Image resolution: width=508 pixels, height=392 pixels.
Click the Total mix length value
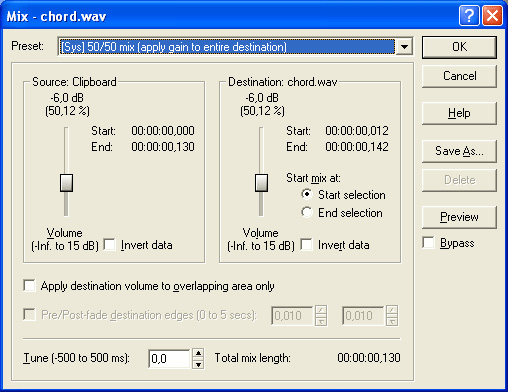(369, 358)
